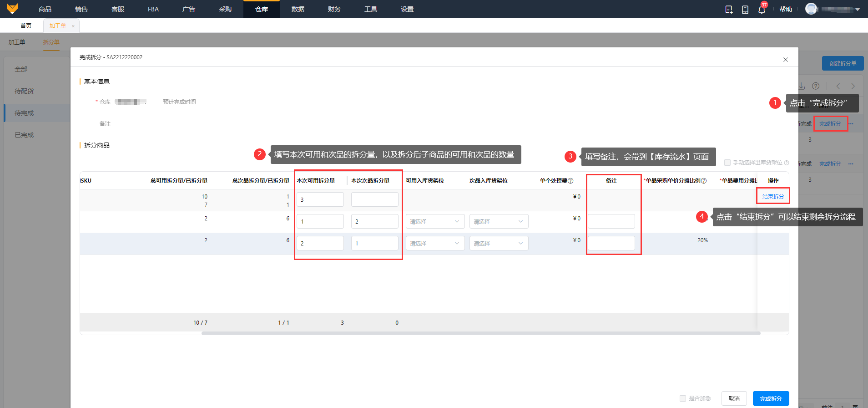
Task: Close the 完成拆分 dialog with the X icon
Action: click(x=785, y=60)
